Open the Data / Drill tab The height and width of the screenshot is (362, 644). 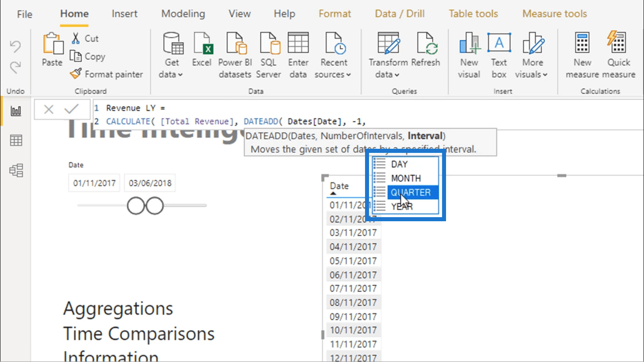click(x=400, y=14)
